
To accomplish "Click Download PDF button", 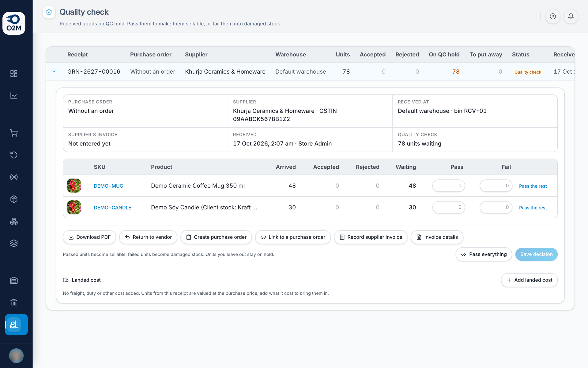I will pyautogui.click(x=89, y=237).
